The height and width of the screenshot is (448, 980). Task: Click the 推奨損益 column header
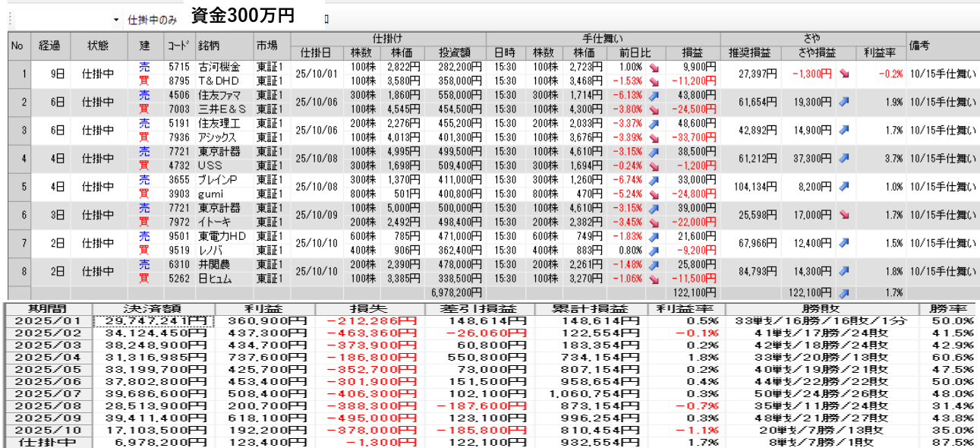[x=750, y=52]
